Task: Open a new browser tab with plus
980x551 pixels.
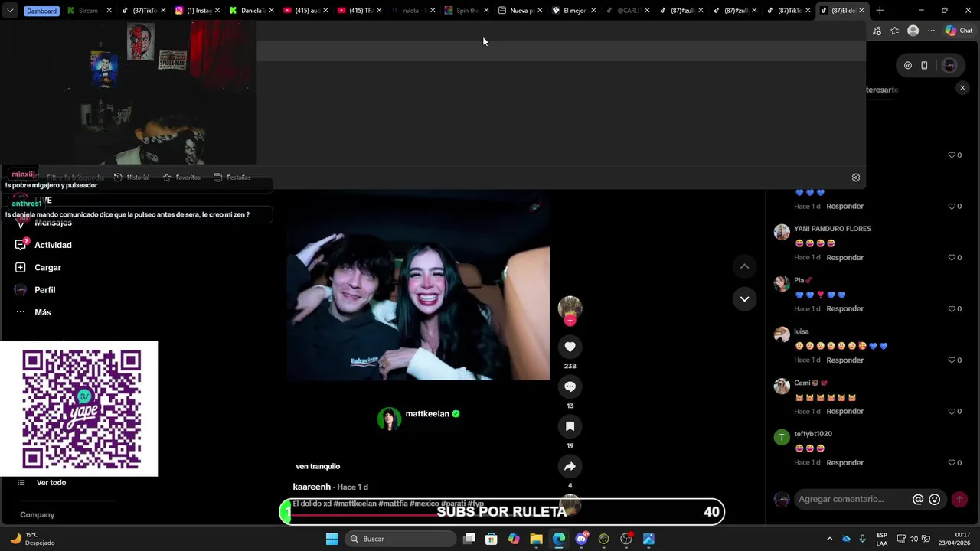Action: tap(880, 11)
